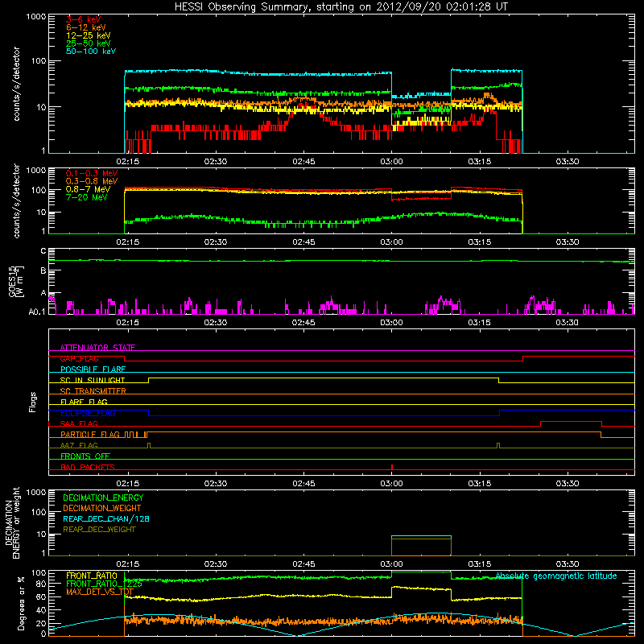Click the ECLIPSE_FLAG label
The height and width of the screenshot is (644, 644).
88,413
